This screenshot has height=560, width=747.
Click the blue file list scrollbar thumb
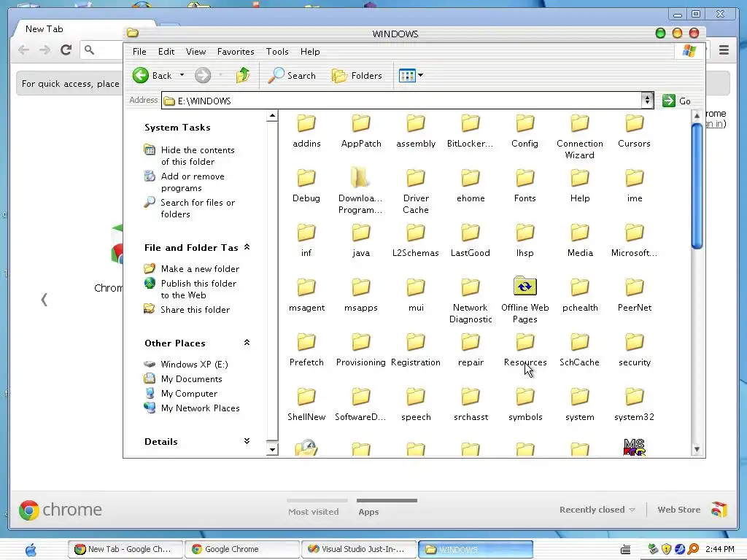coord(697,185)
